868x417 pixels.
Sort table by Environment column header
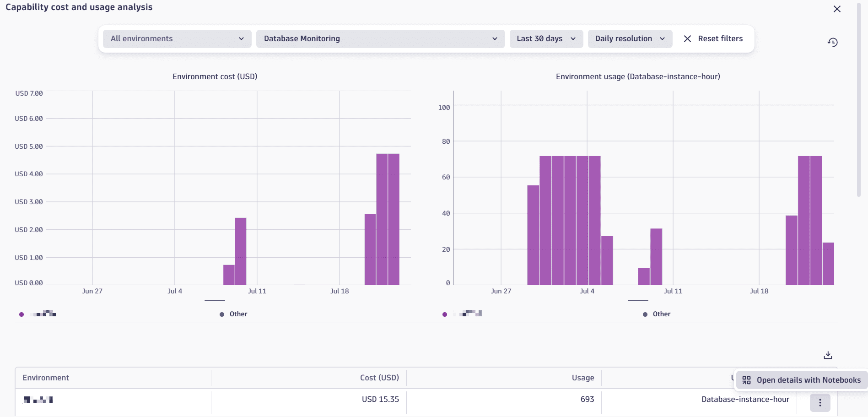coord(46,378)
